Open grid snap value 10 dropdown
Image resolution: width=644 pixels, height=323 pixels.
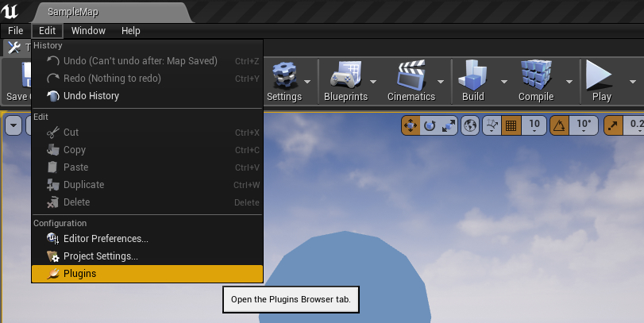pyautogui.click(x=534, y=125)
